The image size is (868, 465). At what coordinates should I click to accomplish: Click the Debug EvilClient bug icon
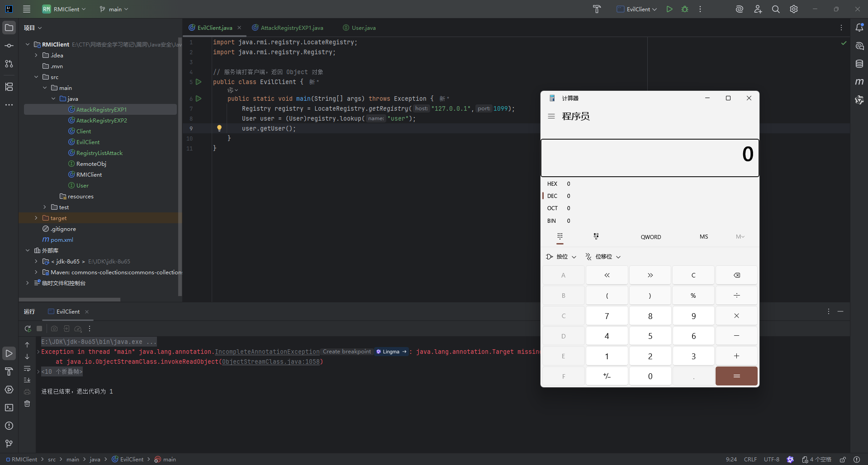[685, 9]
